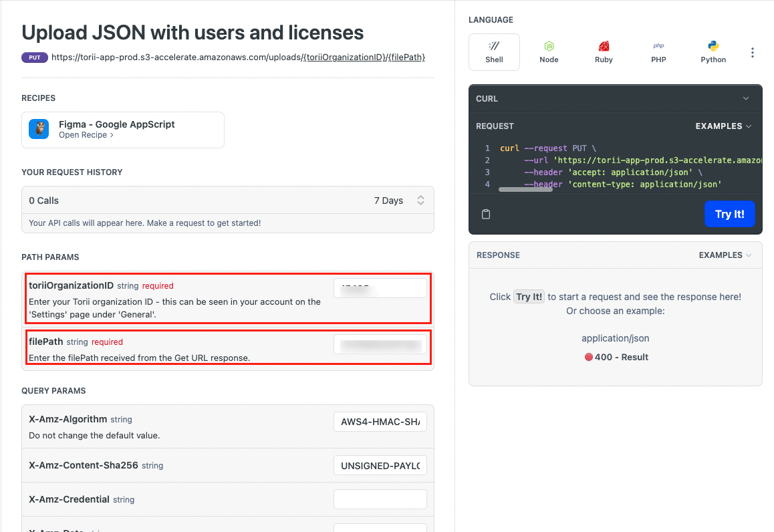Image resolution: width=774 pixels, height=532 pixels.
Task: Click the 0 Calls history row
Action: [227, 201]
